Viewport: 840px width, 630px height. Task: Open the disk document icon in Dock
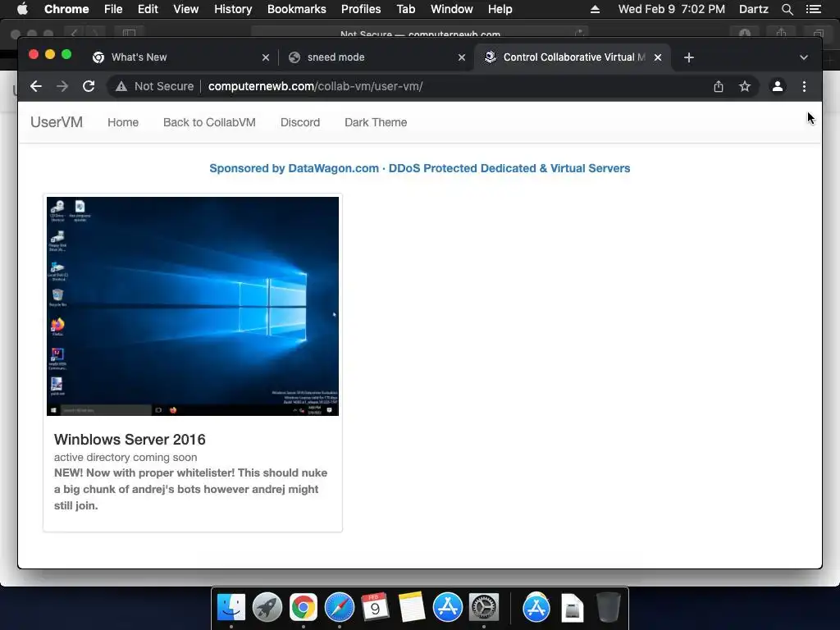click(572, 608)
